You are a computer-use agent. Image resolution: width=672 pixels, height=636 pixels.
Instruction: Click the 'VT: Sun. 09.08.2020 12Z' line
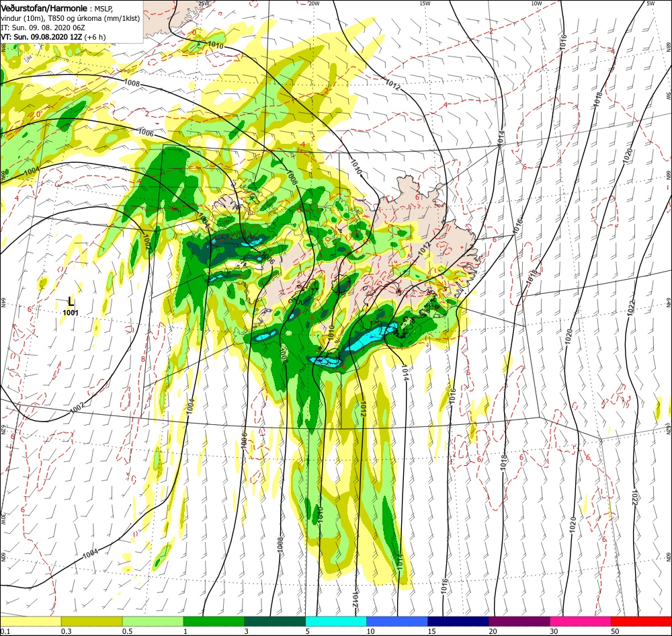(x=53, y=37)
